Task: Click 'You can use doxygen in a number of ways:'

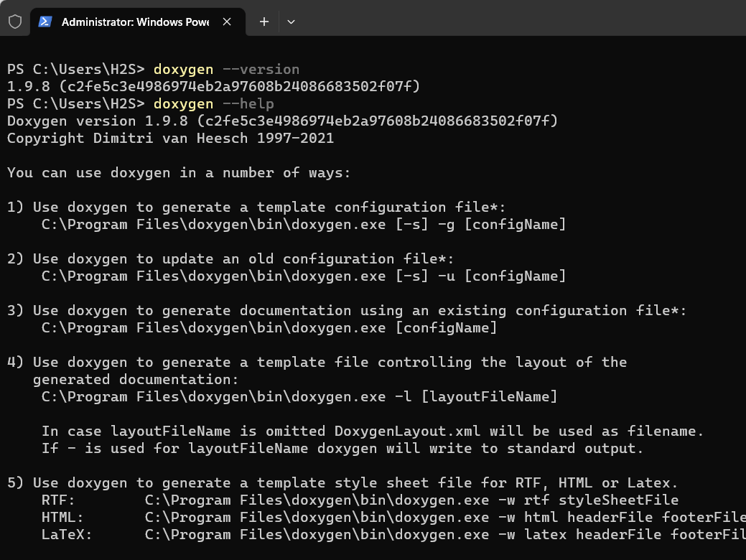Action: click(179, 173)
